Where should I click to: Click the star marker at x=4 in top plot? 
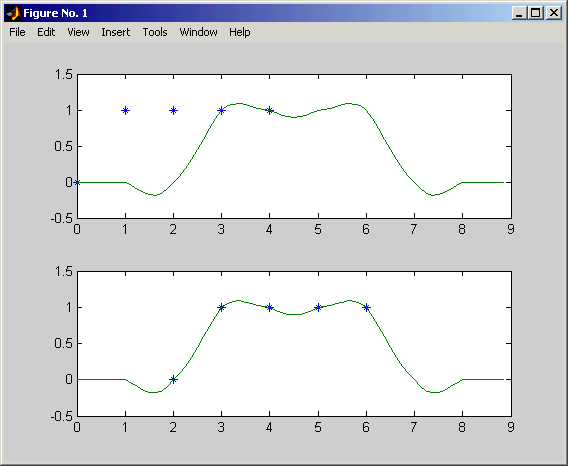270,111
